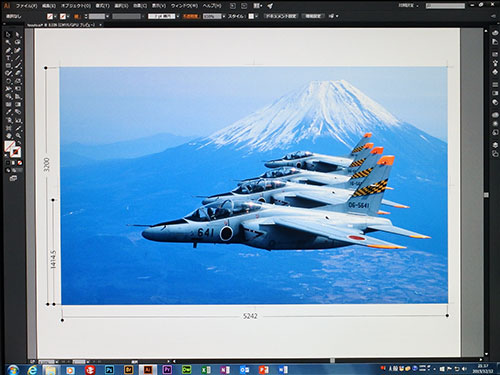Select the Column Graph tool
This screenshot has height=375, width=500.
coord(18,120)
